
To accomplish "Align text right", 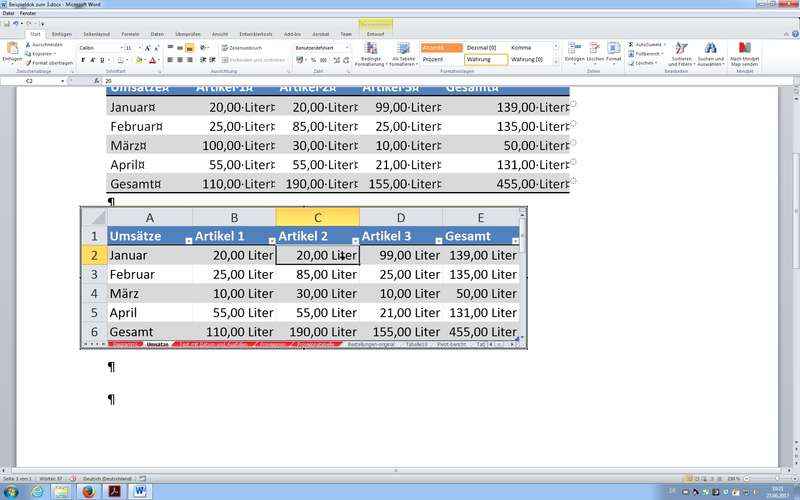I will [x=189, y=60].
